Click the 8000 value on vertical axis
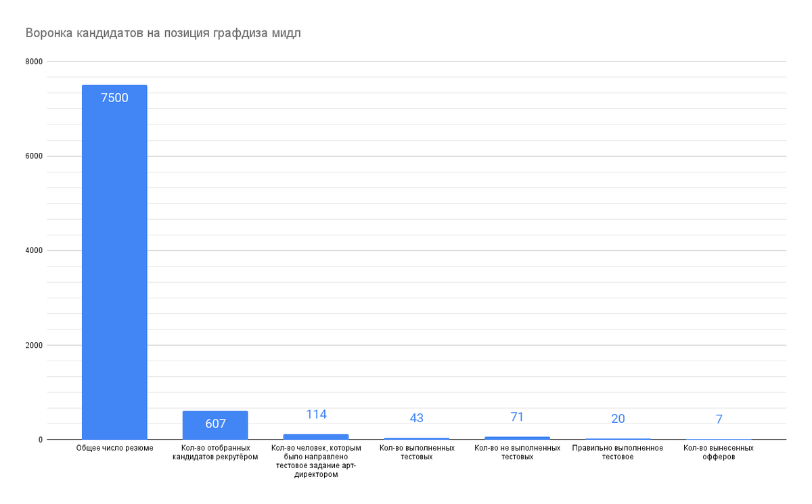This screenshot has width=812, height=504. tap(34, 62)
